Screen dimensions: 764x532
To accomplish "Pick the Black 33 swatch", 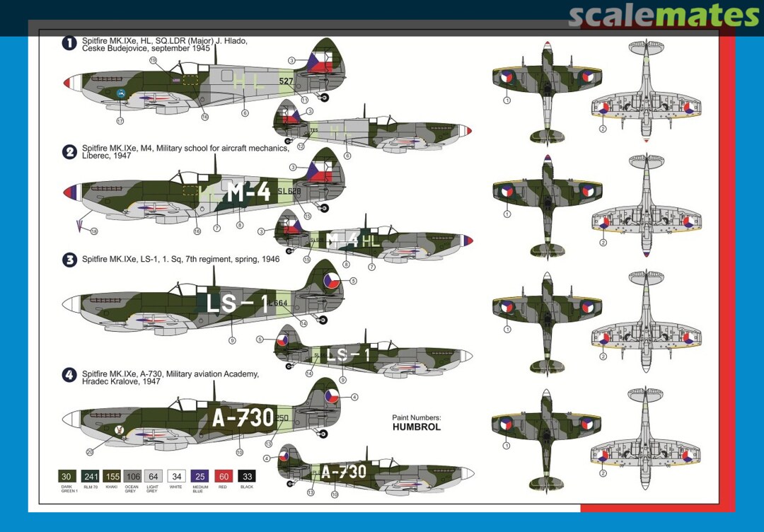I will pos(246,476).
